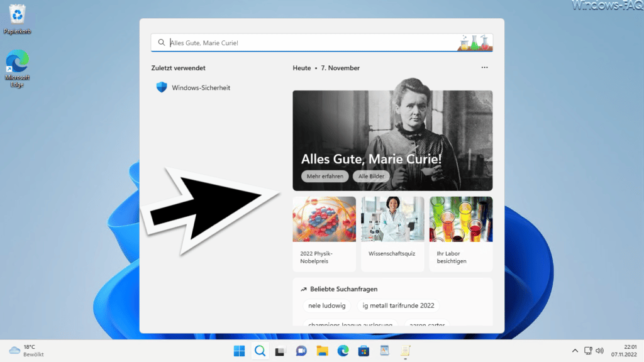
Task: Open the Windows Start button
Action: pyautogui.click(x=239, y=351)
